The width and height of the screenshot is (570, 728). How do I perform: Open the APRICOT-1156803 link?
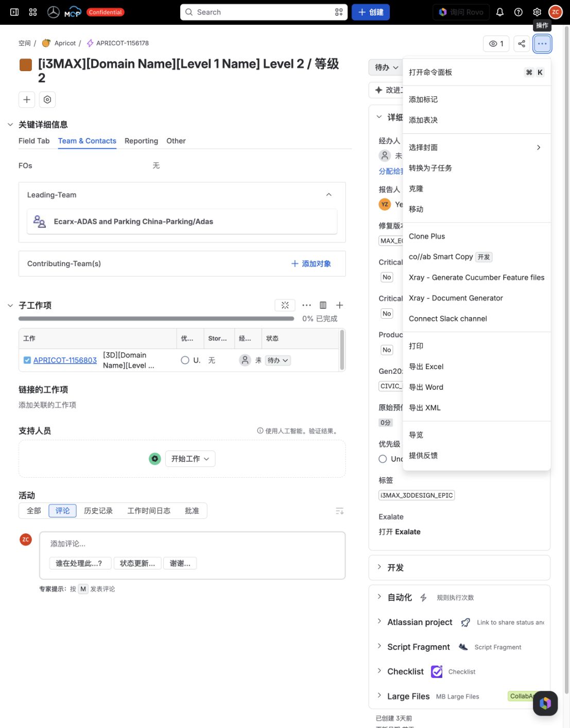click(x=65, y=360)
